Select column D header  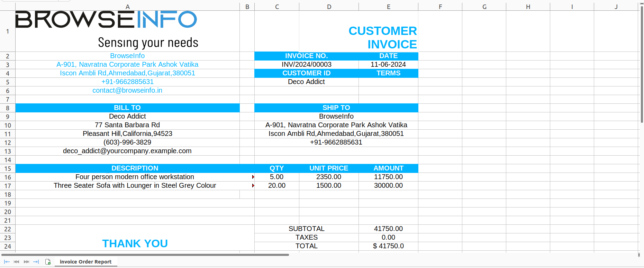[329, 7]
